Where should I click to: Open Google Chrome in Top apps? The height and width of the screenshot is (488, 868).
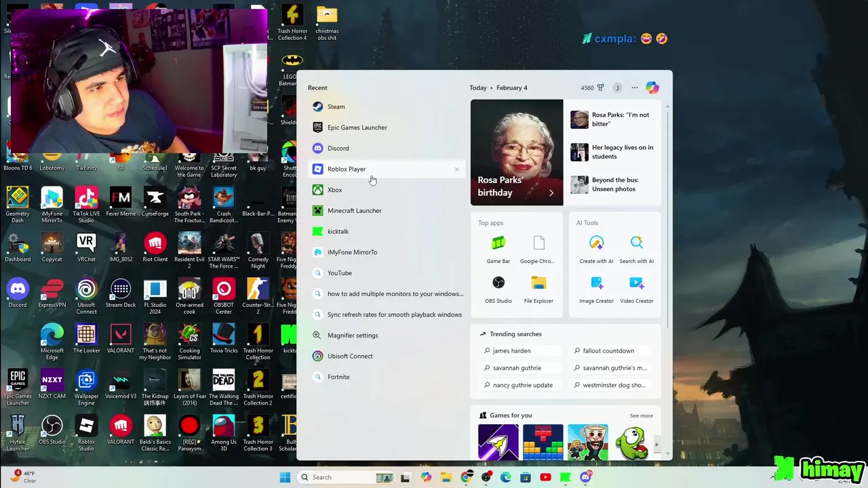[538, 249]
